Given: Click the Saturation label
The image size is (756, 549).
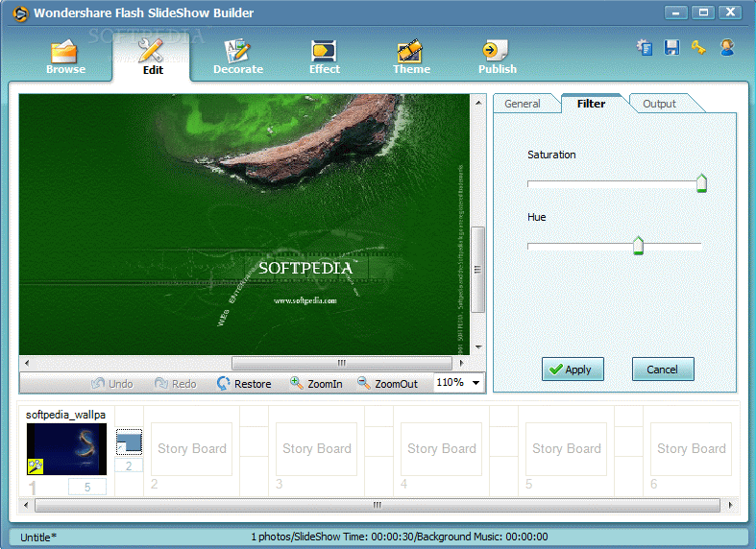Looking at the screenshot, I should 551,155.
